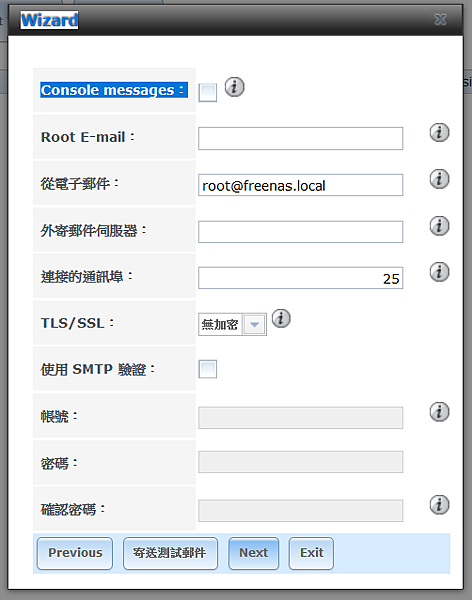Image resolution: width=472 pixels, height=600 pixels.
Task: Click the root@freenas.local from-email field
Action: tap(301, 185)
